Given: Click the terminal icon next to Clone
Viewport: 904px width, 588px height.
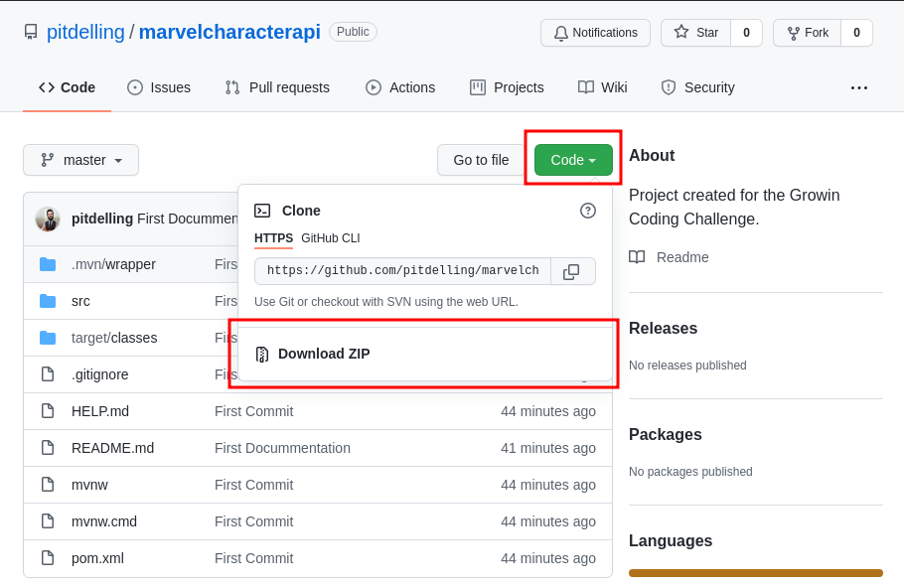Looking at the screenshot, I should point(262,211).
